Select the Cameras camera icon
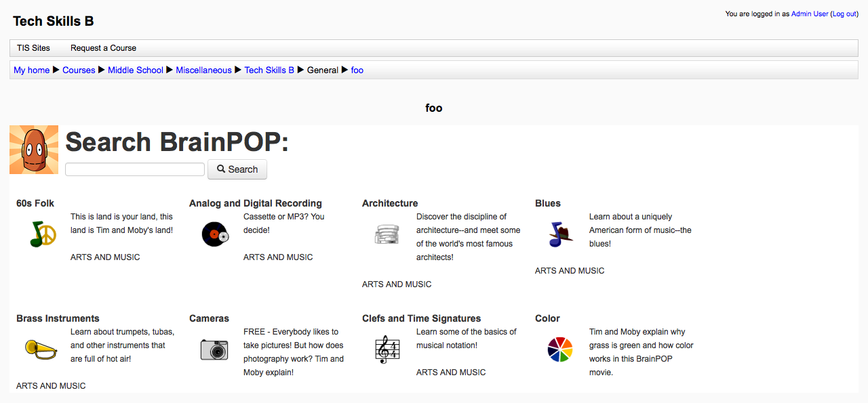 pos(215,349)
